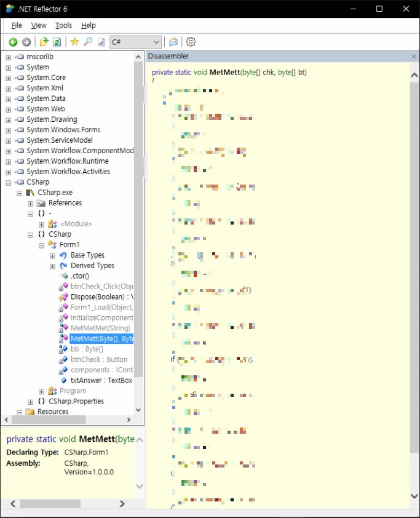
Task: Collapse the CSharp.exe module node
Action: coord(20,193)
